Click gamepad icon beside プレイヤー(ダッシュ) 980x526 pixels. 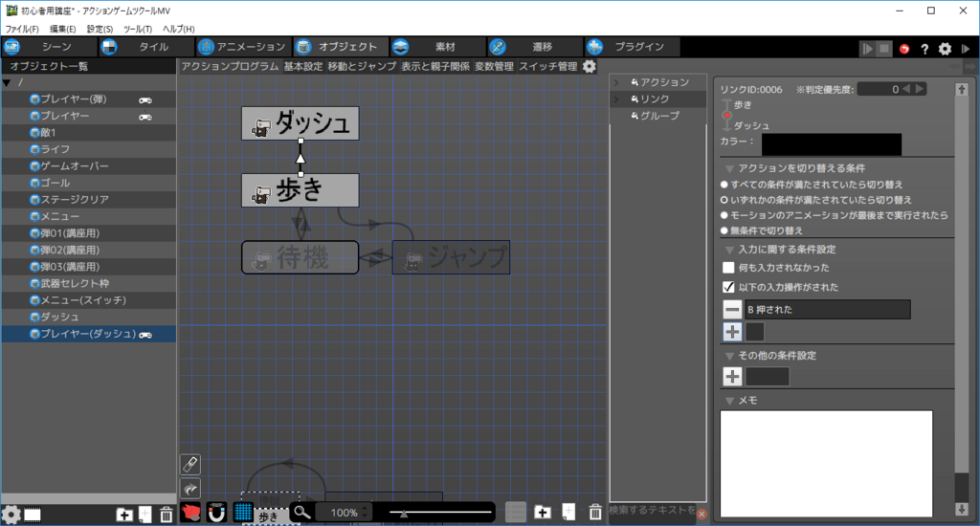coord(145,335)
